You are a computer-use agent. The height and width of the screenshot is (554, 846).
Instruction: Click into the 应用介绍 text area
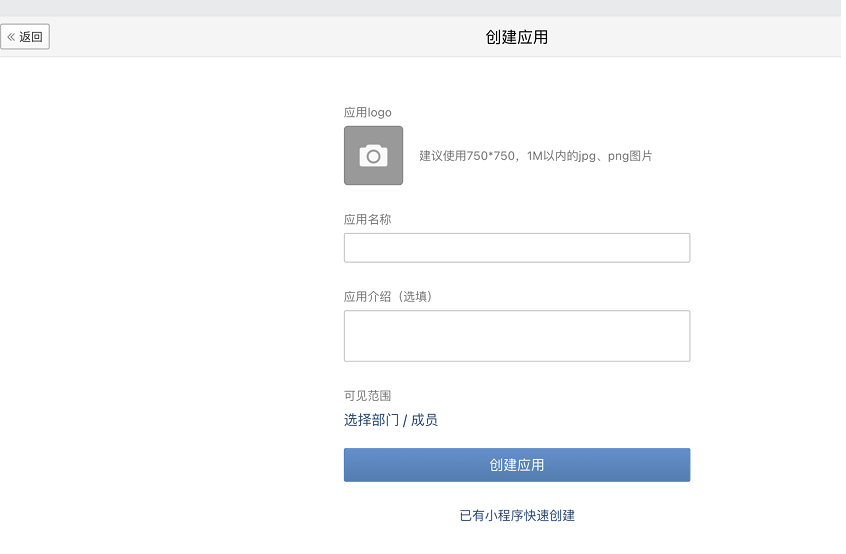coord(517,336)
